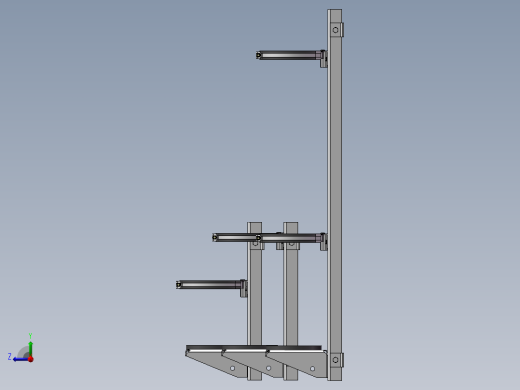Select the short vertical post holding lowest rod
The image size is (520, 390).
(x=254, y=301)
